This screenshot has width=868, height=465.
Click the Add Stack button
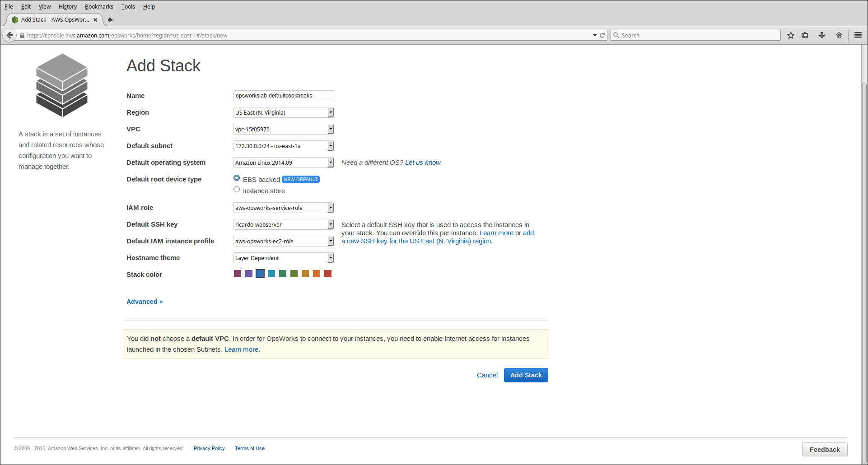point(526,375)
